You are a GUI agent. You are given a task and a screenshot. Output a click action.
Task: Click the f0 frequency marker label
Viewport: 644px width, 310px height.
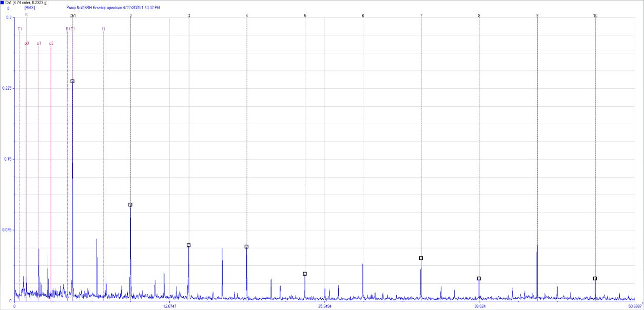pos(27,15)
